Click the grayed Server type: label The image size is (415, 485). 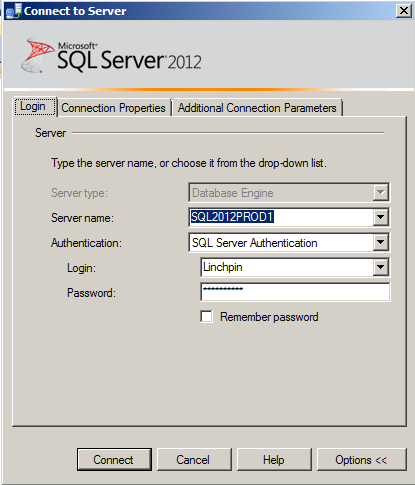click(x=79, y=193)
